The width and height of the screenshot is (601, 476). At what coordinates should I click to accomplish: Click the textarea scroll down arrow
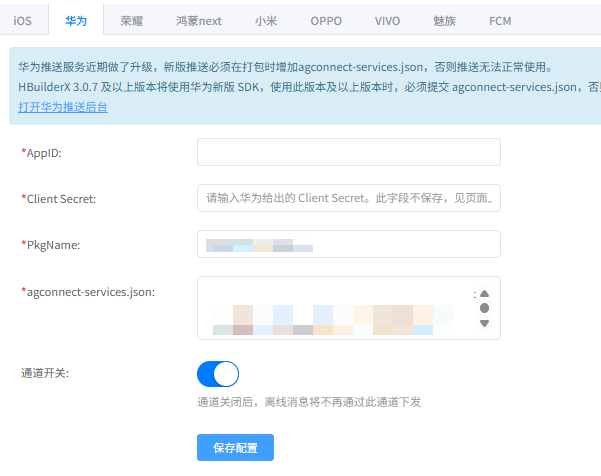[484, 323]
